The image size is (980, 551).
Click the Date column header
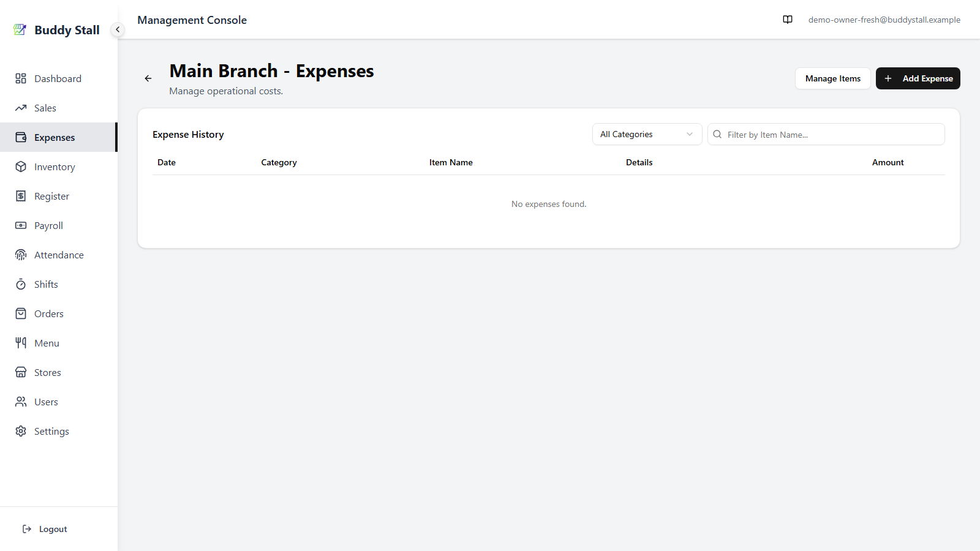[167, 162]
